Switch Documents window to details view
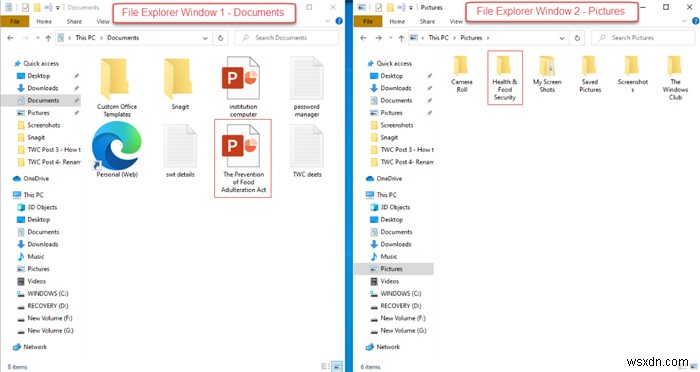This screenshot has height=372, width=700. (x=325, y=367)
